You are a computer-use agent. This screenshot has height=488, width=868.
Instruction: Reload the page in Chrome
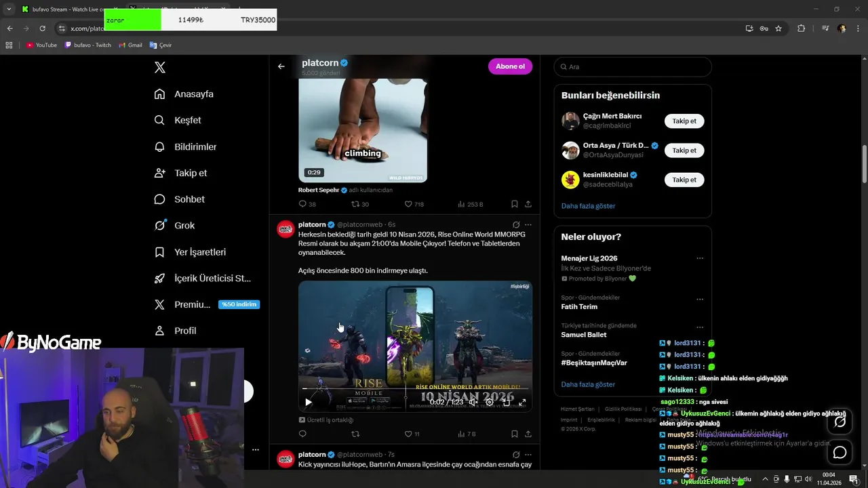pyautogui.click(x=42, y=28)
